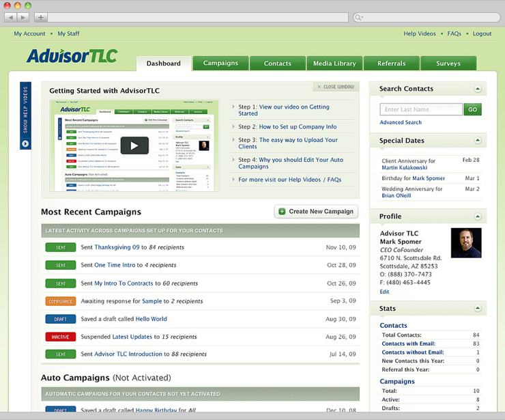This screenshot has width=505, height=420.
Task: Collapse the Profile panel
Action: click(478, 216)
